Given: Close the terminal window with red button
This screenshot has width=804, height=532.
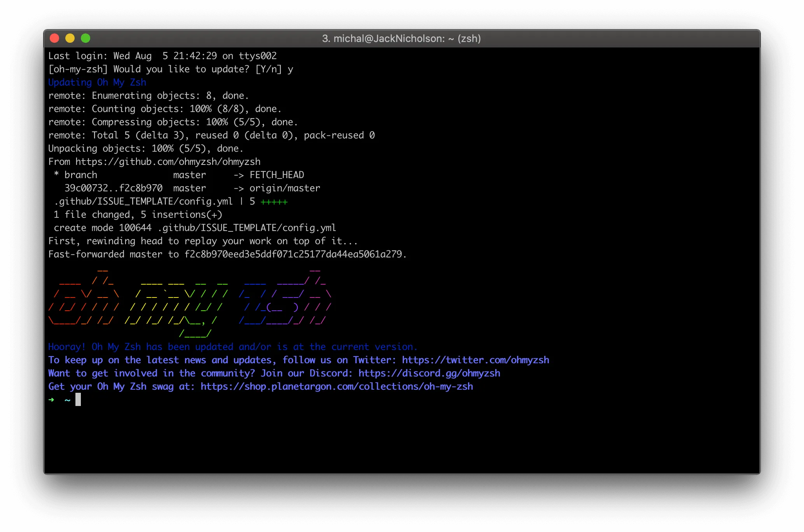Looking at the screenshot, I should [x=54, y=38].
